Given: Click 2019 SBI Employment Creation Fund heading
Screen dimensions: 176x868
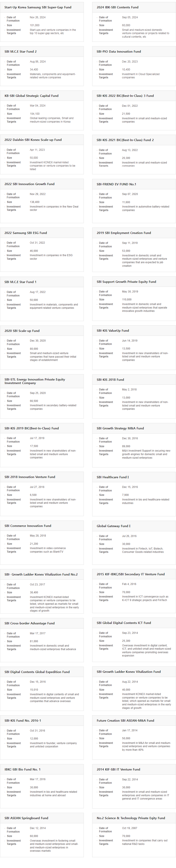Looking at the screenshot, I should [124, 233].
